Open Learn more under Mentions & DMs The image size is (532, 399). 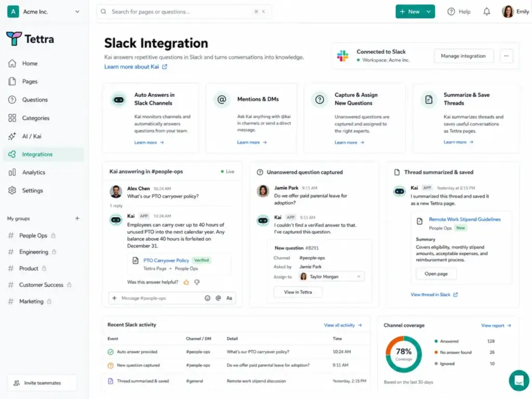(252, 142)
